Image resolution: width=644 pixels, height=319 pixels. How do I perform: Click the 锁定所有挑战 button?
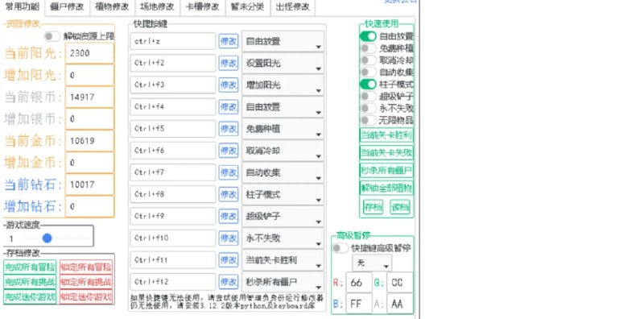pyautogui.click(x=86, y=282)
